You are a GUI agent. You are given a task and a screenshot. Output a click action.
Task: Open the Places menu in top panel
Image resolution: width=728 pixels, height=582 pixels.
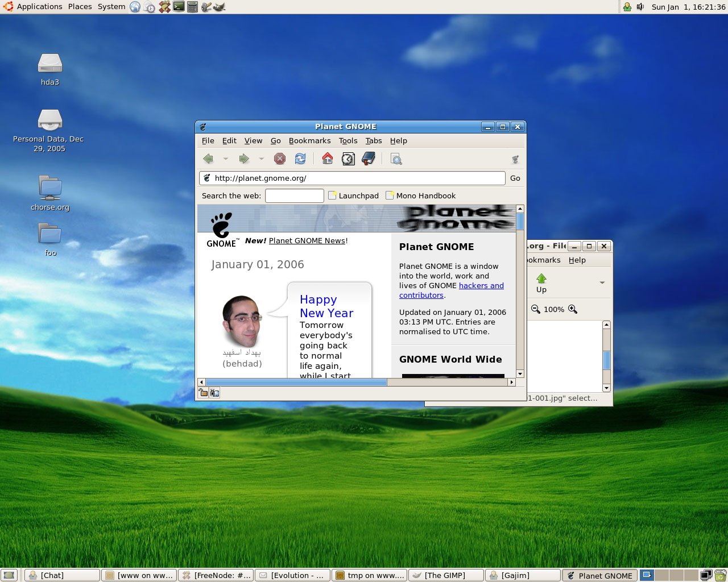(80, 7)
